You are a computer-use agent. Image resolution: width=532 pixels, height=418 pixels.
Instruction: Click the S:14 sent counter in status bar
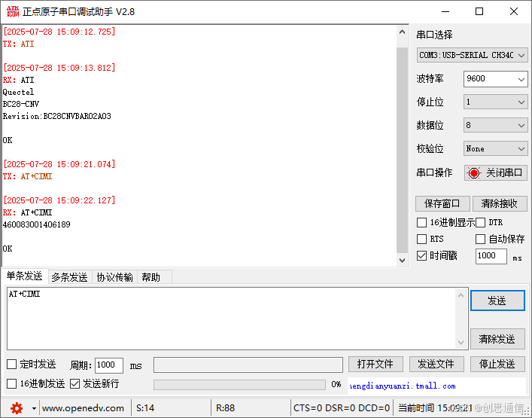145,407
